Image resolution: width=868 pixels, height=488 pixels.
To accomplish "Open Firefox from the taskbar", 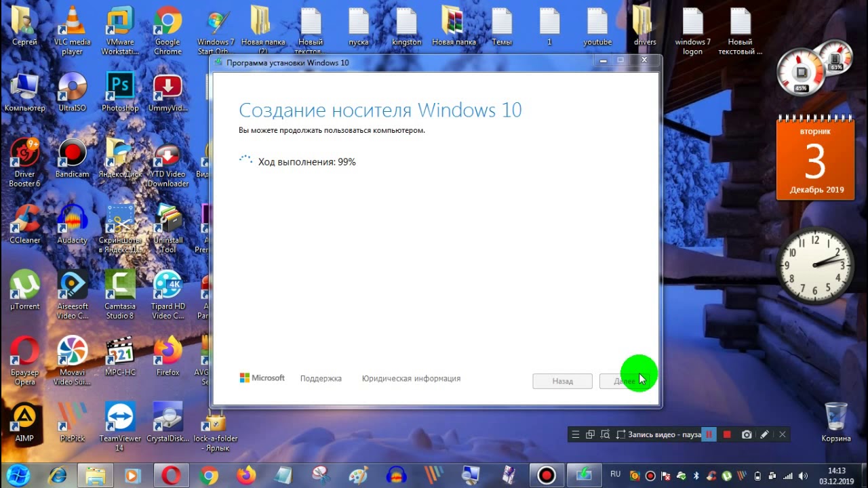I will pos(246,475).
